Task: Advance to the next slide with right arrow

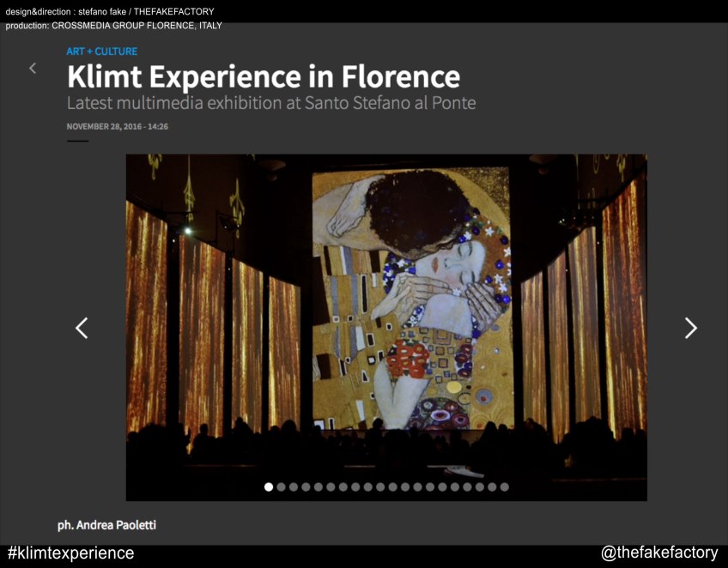Action: 690,328
